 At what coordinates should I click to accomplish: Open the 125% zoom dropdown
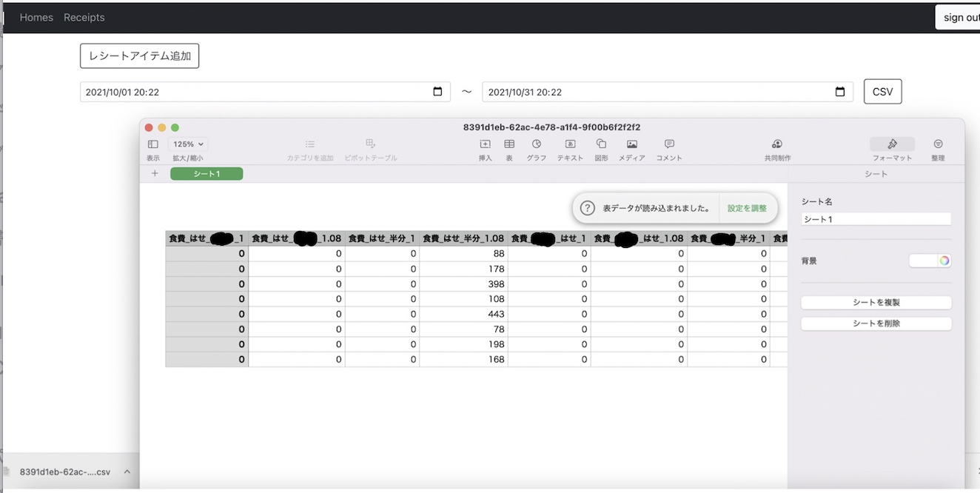click(188, 144)
